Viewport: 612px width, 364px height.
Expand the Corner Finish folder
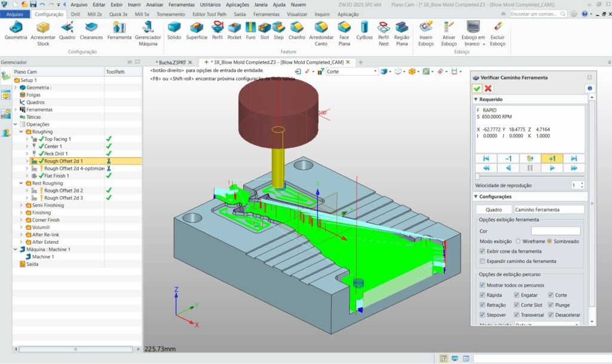coord(21,220)
